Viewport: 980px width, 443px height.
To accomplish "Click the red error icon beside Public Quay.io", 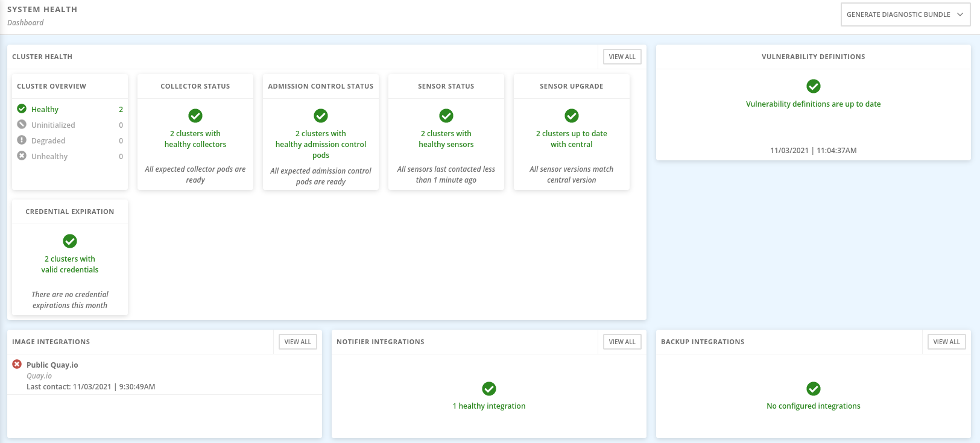I will tap(17, 364).
